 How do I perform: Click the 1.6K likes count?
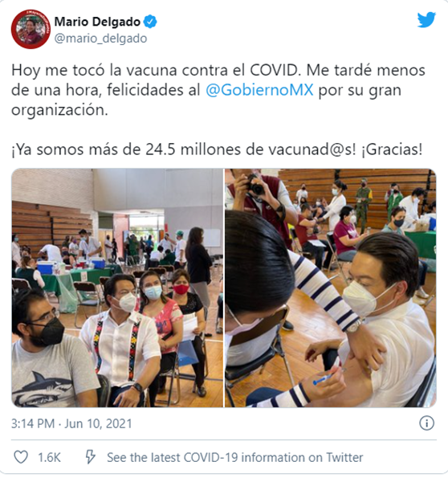(49, 458)
